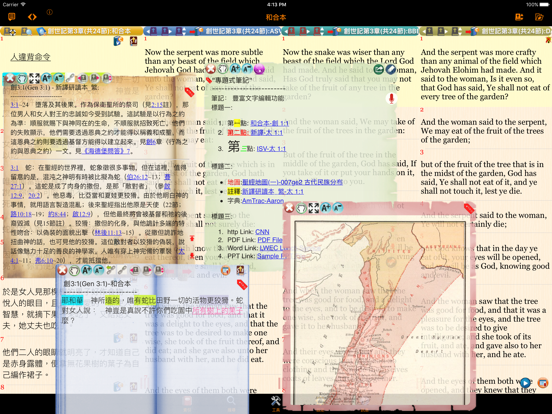Zoom in with A+ on map popup
The image size is (552, 414).
click(326, 208)
